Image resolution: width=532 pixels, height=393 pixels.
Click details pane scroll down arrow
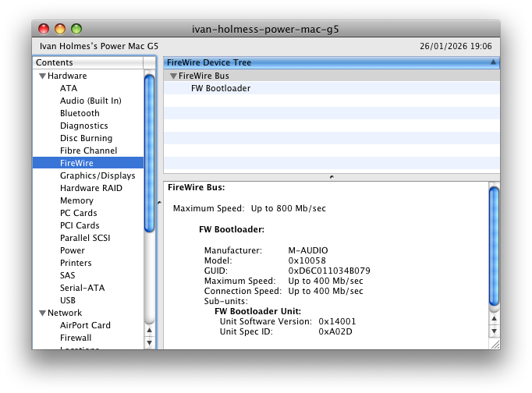[494, 331]
